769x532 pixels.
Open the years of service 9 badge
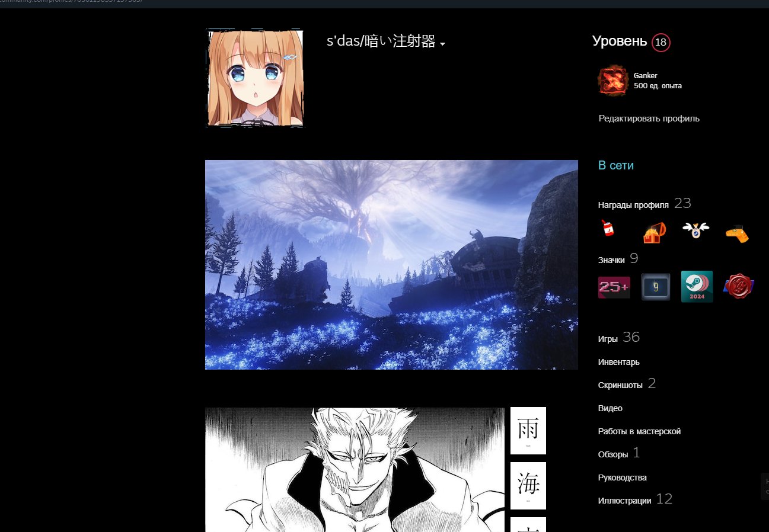(x=656, y=287)
